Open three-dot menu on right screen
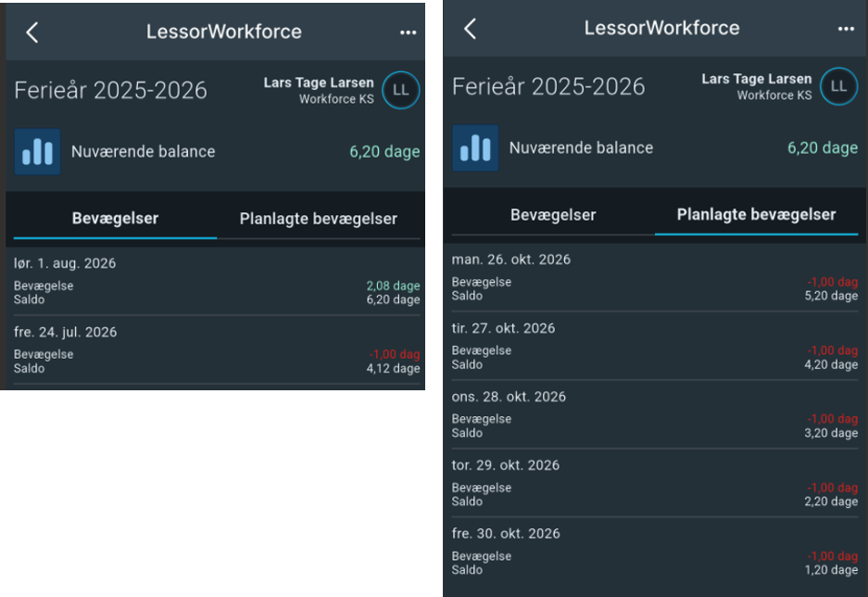This screenshot has height=597, width=868. point(845,29)
